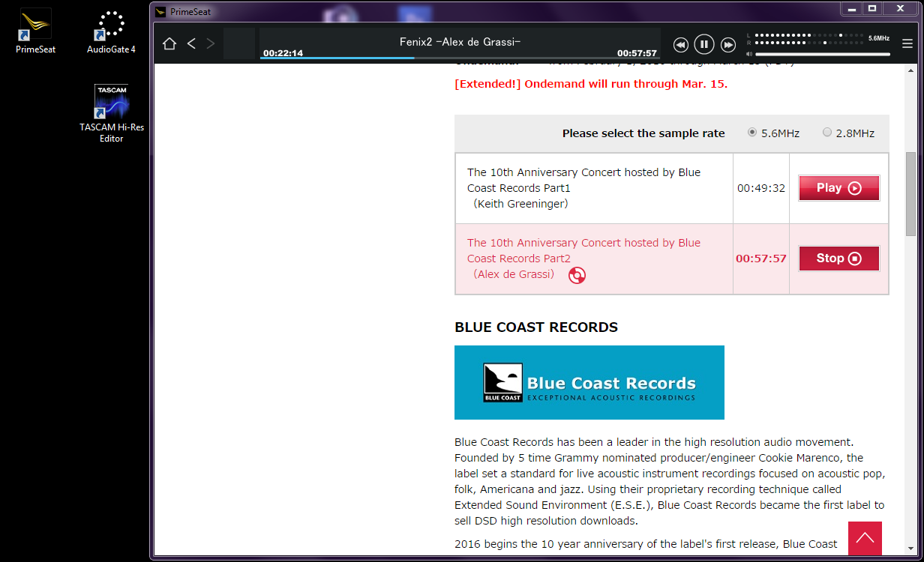Go forward with the right arrow

tap(211, 44)
